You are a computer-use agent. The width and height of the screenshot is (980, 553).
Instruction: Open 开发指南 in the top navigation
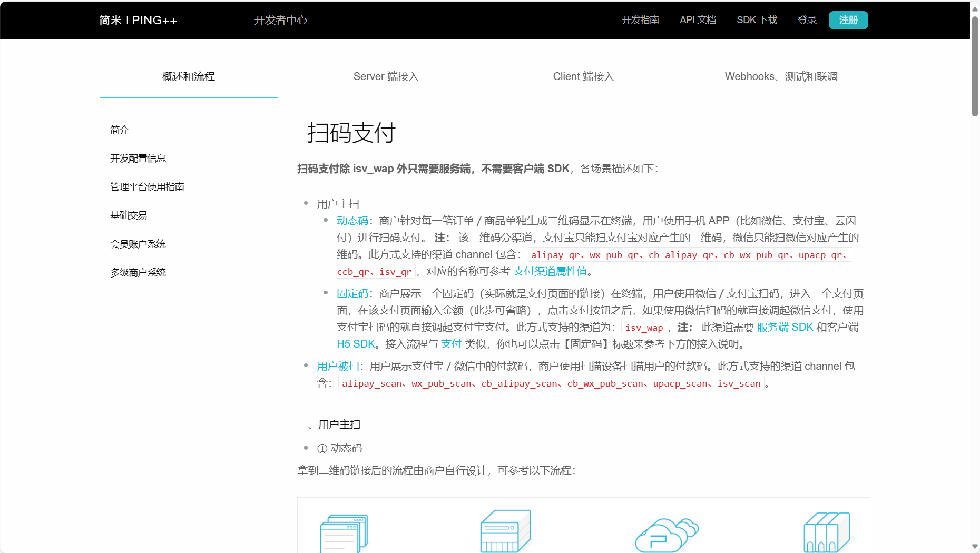640,20
